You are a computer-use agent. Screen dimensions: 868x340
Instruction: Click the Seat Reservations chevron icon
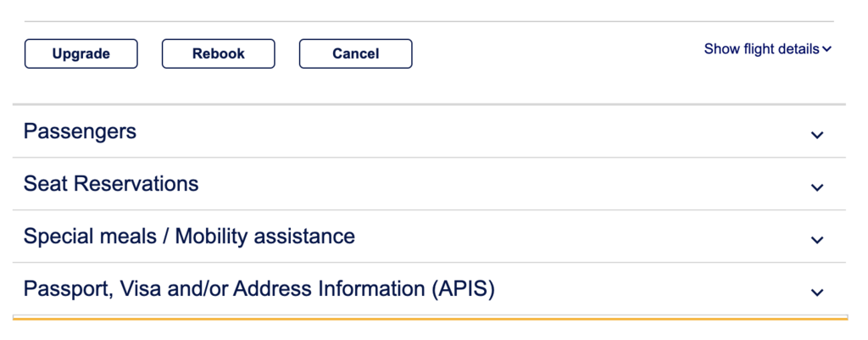click(x=817, y=187)
